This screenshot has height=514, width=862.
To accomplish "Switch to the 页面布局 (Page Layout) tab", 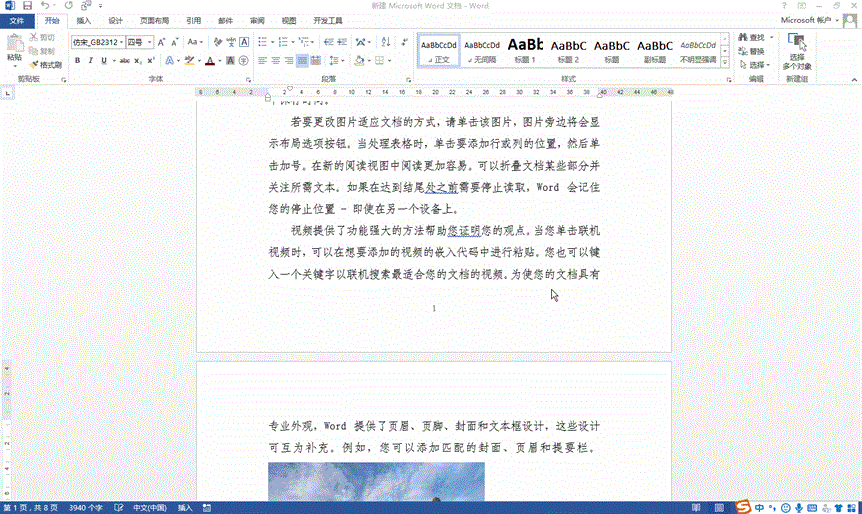I will click(x=154, y=20).
